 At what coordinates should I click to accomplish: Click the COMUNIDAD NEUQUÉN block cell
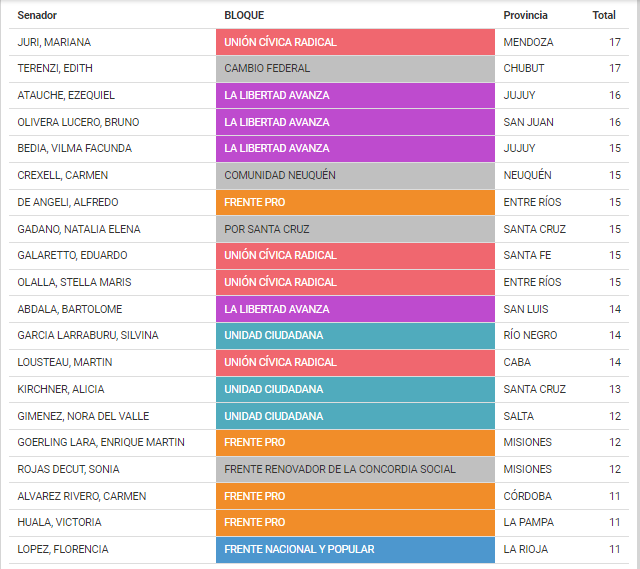[x=355, y=175]
